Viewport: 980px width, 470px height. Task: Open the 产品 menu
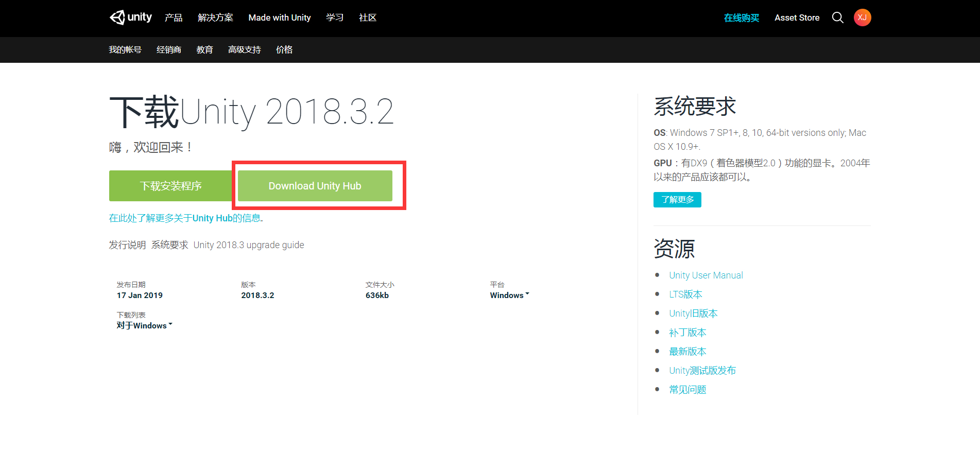(x=174, y=18)
